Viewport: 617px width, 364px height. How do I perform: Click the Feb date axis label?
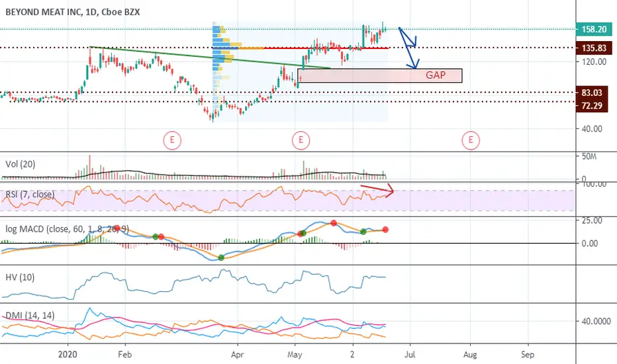tap(124, 355)
